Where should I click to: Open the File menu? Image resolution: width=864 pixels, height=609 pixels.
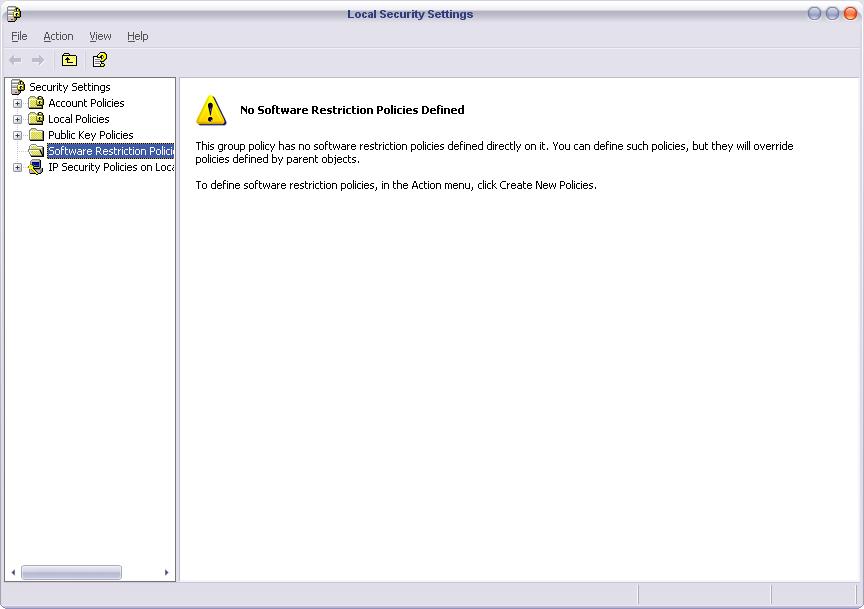pyautogui.click(x=19, y=36)
